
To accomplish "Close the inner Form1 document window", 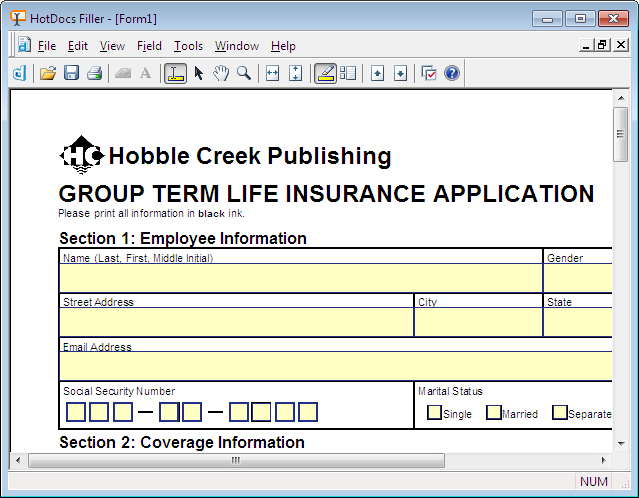I will point(621,45).
